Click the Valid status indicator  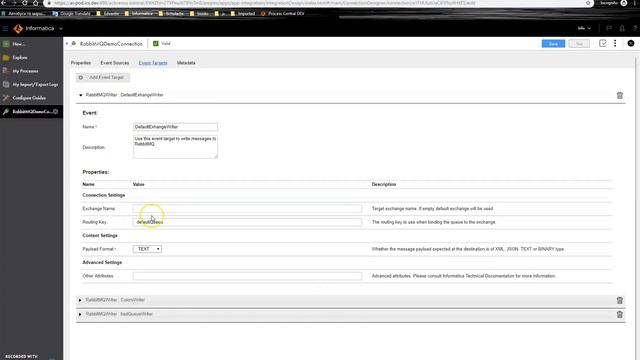point(162,44)
